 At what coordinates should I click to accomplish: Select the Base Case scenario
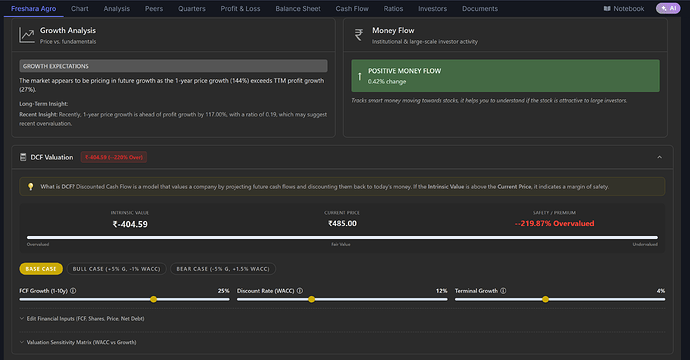click(x=41, y=269)
